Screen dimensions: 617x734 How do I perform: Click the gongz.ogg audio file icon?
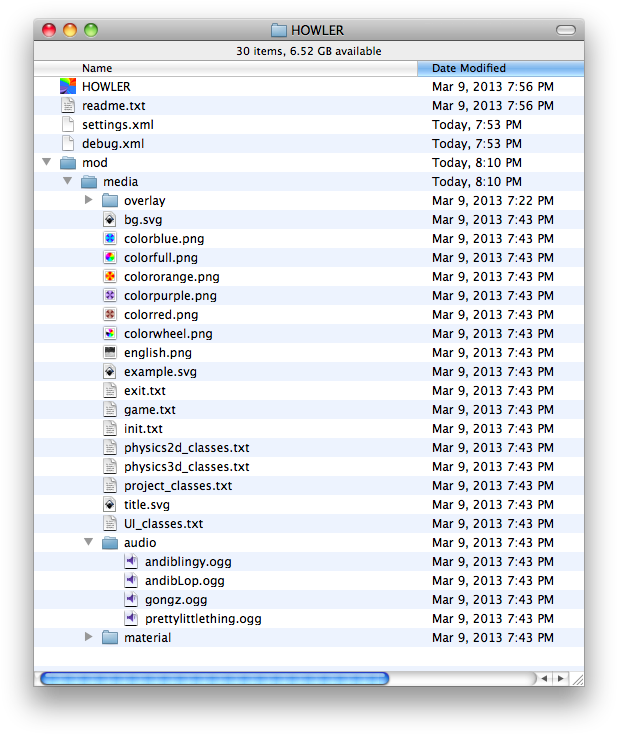131,600
